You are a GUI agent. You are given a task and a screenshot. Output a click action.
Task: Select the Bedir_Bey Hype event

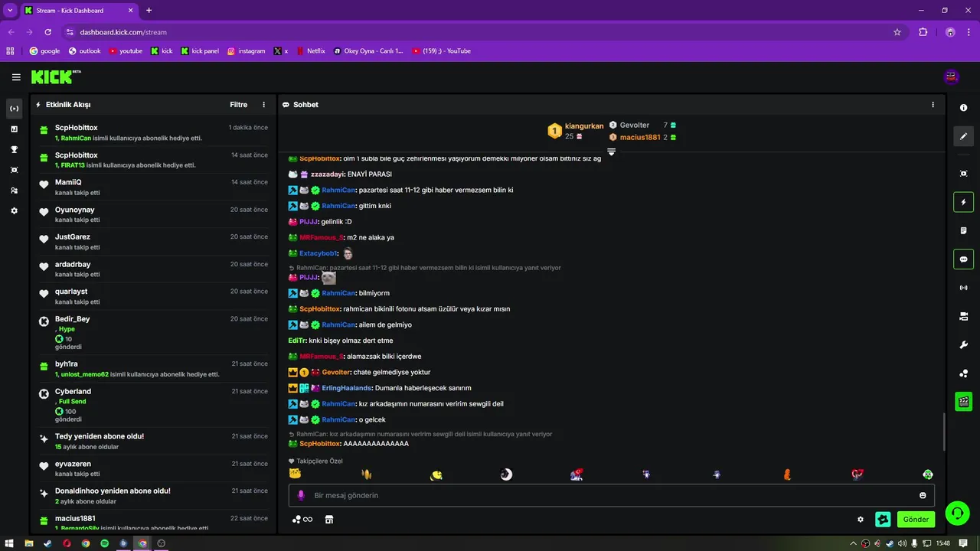coord(153,333)
